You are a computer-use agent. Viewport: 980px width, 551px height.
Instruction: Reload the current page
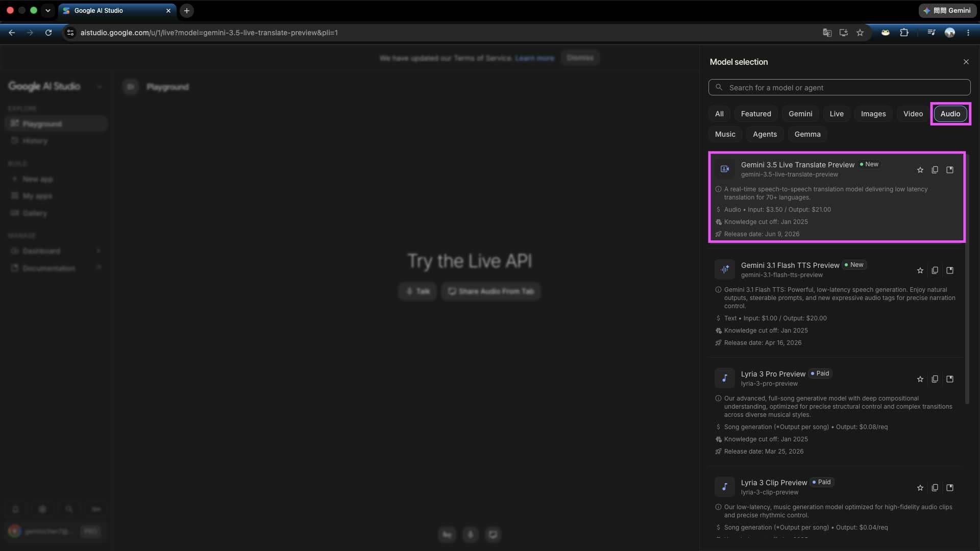(48, 33)
